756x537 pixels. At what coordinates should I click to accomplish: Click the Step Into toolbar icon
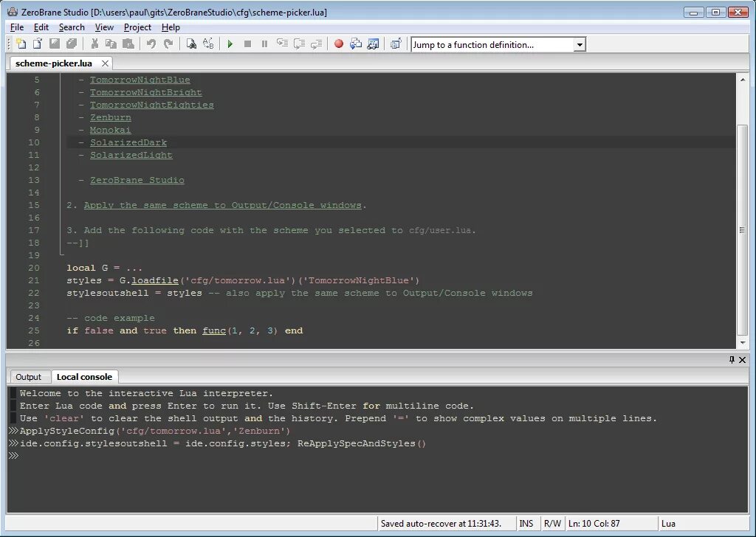[282, 44]
